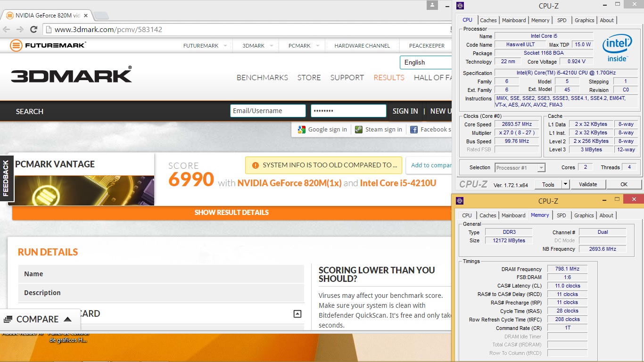The height and width of the screenshot is (362, 644).
Task: Open STORE in 3DMark navigation
Action: [x=309, y=77]
